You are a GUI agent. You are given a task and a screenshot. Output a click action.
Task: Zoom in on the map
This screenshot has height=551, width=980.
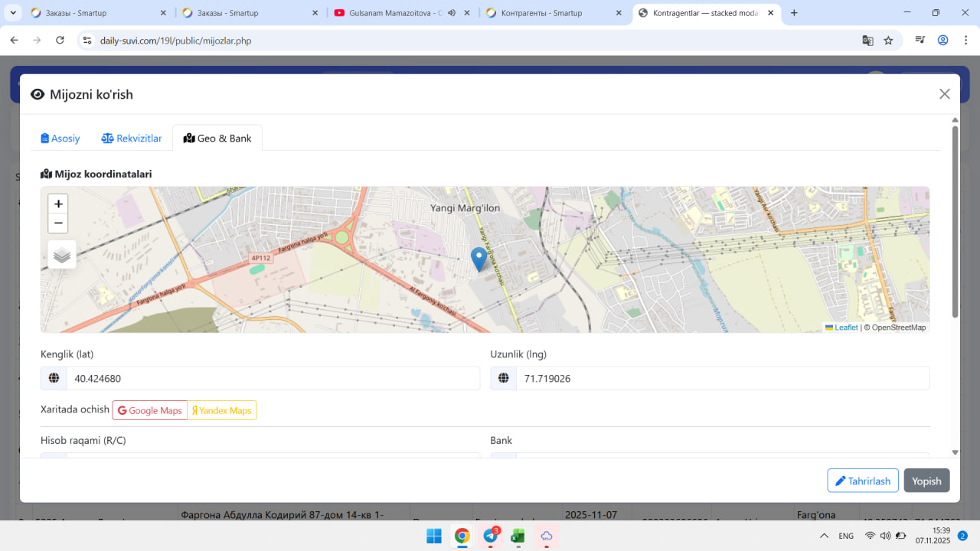58,204
